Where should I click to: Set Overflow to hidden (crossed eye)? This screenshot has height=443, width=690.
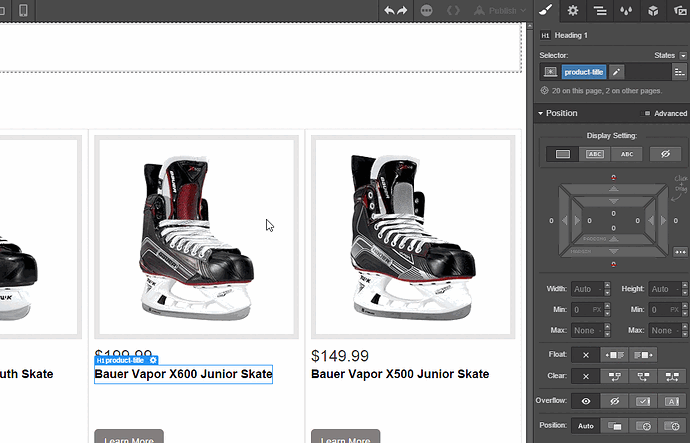click(x=614, y=401)
